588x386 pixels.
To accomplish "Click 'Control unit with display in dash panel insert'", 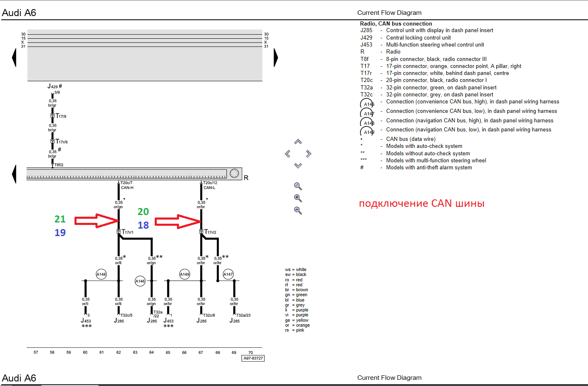I will [x=439, y=30].
